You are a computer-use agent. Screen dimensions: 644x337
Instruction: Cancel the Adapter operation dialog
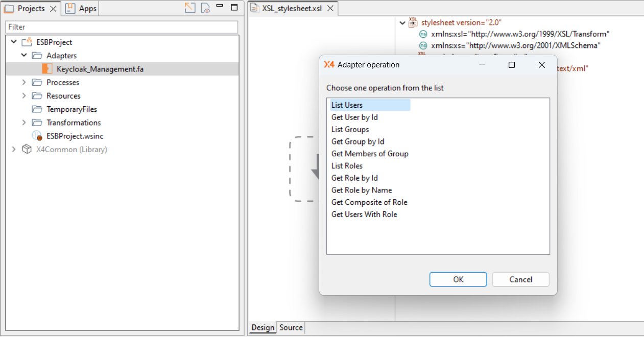tap(520, 279)
